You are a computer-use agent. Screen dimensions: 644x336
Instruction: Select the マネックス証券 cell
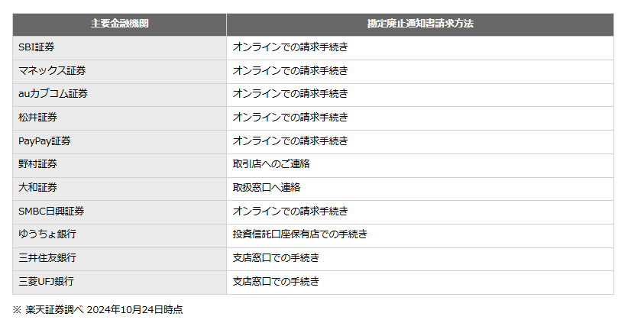tap(119, 72)
